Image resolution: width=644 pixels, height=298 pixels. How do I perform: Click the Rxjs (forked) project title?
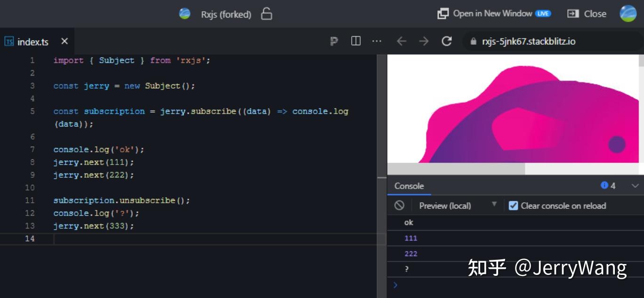click(x=226, y=14)
